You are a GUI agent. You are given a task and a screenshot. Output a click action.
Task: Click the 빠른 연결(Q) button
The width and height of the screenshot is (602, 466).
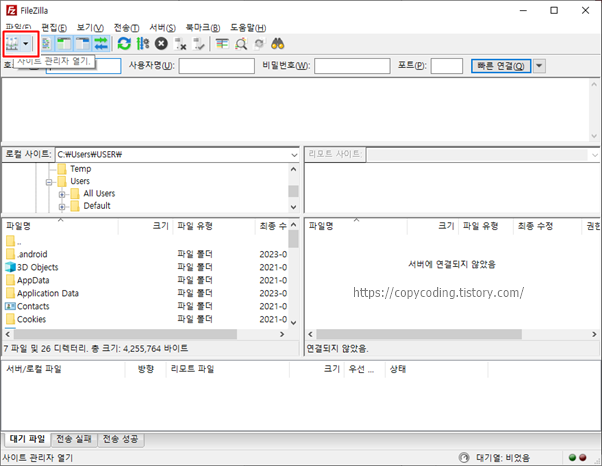[x=501, y=66]
